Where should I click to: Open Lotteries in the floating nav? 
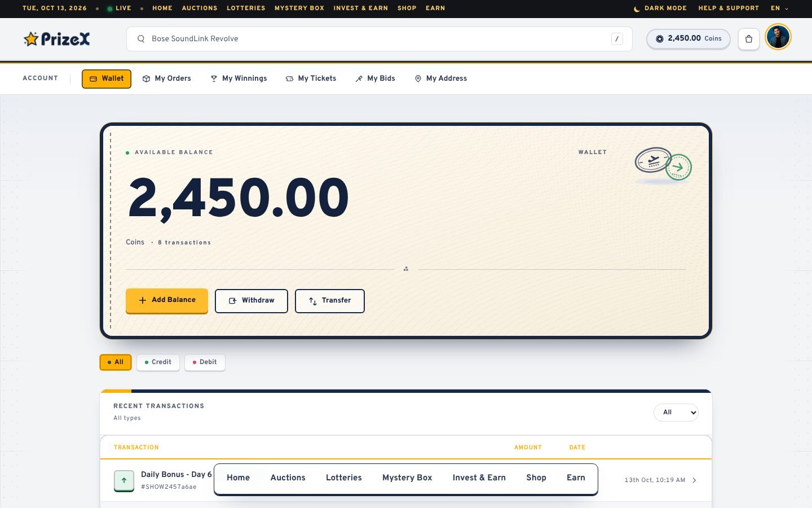tap(344, 478)
